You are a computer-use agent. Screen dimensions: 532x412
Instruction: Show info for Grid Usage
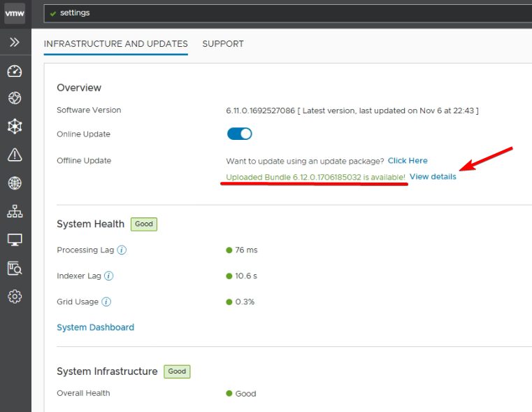106,302
